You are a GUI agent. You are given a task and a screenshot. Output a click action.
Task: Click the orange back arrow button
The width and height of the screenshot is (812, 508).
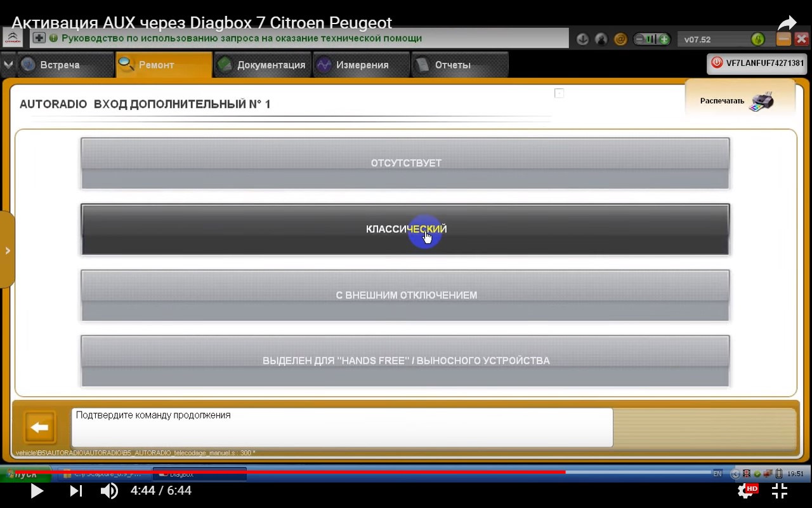click(x=39, y=428)
